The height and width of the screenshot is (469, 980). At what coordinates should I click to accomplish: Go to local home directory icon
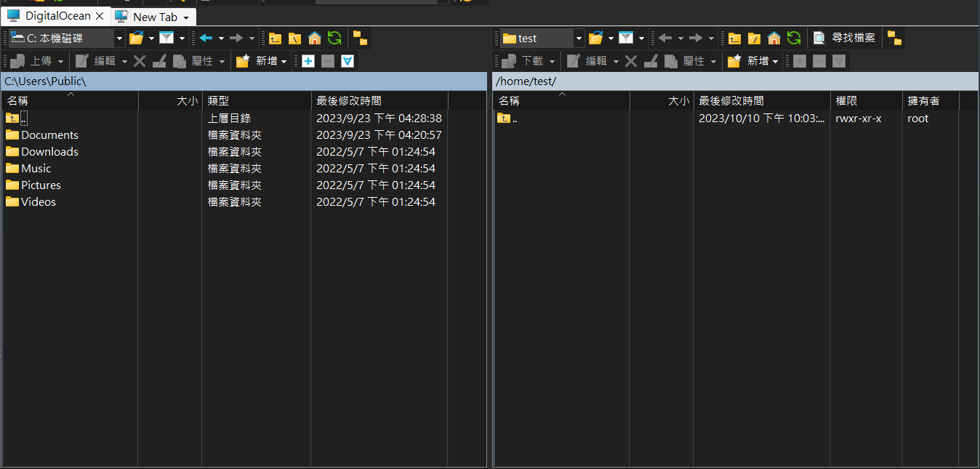(314, 39)
